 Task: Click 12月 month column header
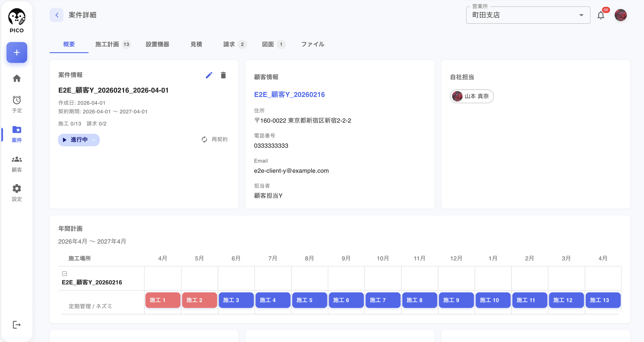coord(456,258)
